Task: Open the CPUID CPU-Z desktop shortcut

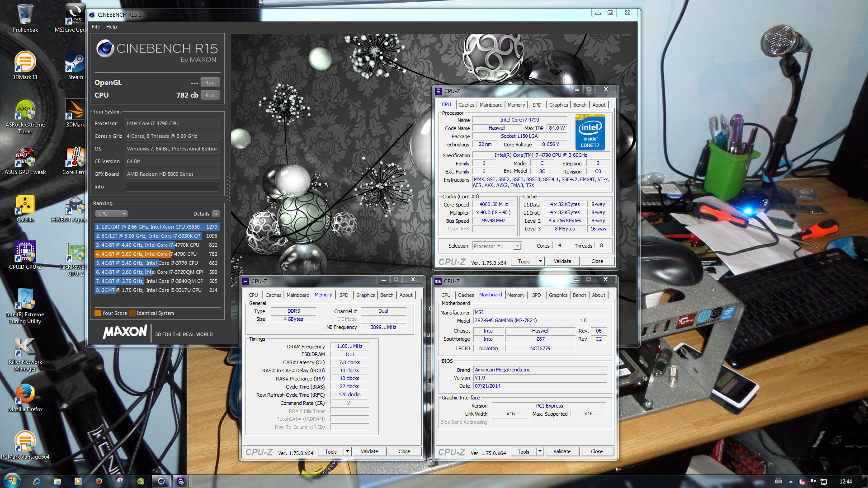Action: point(25,255)
